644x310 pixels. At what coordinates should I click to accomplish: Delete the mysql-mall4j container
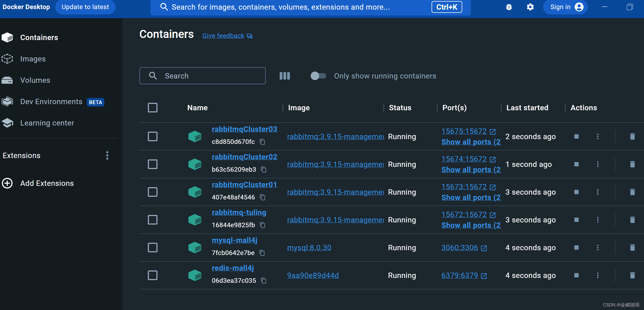(632, 248)
